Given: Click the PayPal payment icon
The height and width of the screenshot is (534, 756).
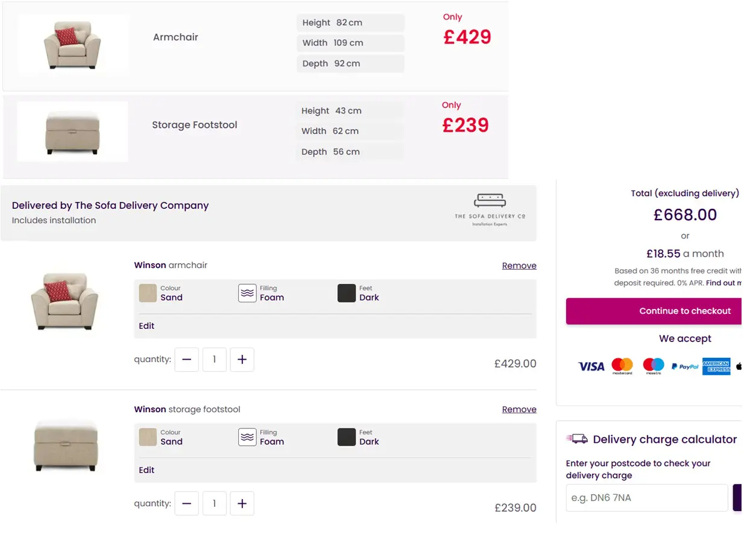Looking at the screenshot, I should (685, 366).
